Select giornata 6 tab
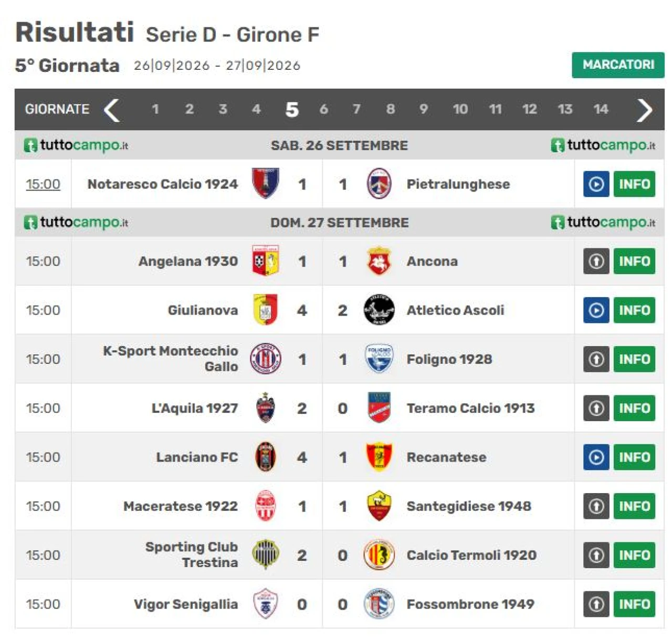The image size is (672, 638). [x=324, y=109]
